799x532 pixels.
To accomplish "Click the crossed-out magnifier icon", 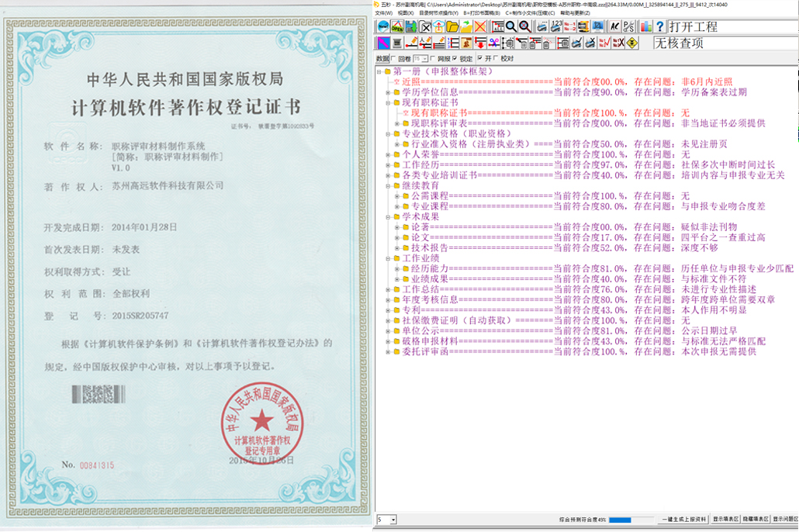I will tap(525, 26).
